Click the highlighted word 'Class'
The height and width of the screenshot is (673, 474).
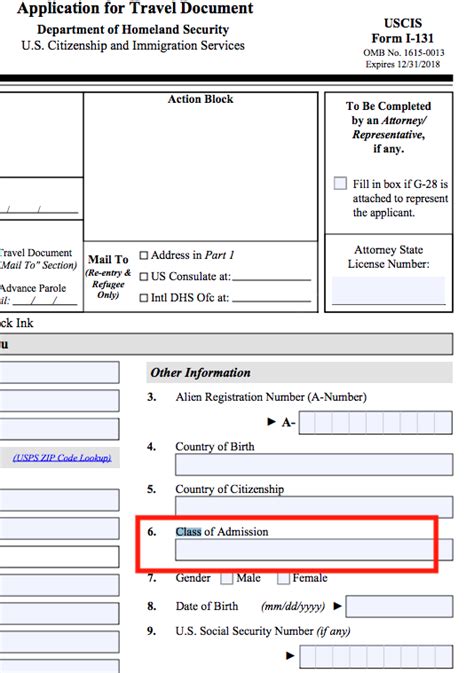[x=188, y=531]
